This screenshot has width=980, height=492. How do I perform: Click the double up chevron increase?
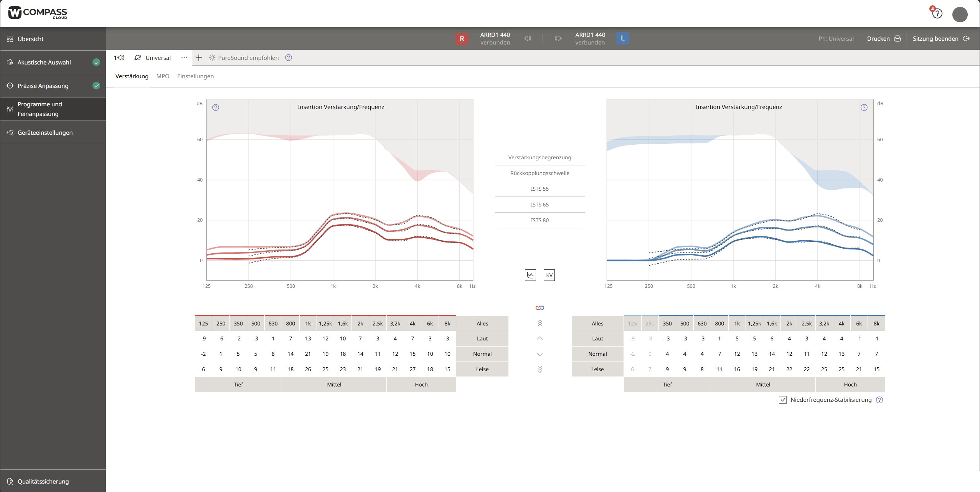tap(539, 323)
